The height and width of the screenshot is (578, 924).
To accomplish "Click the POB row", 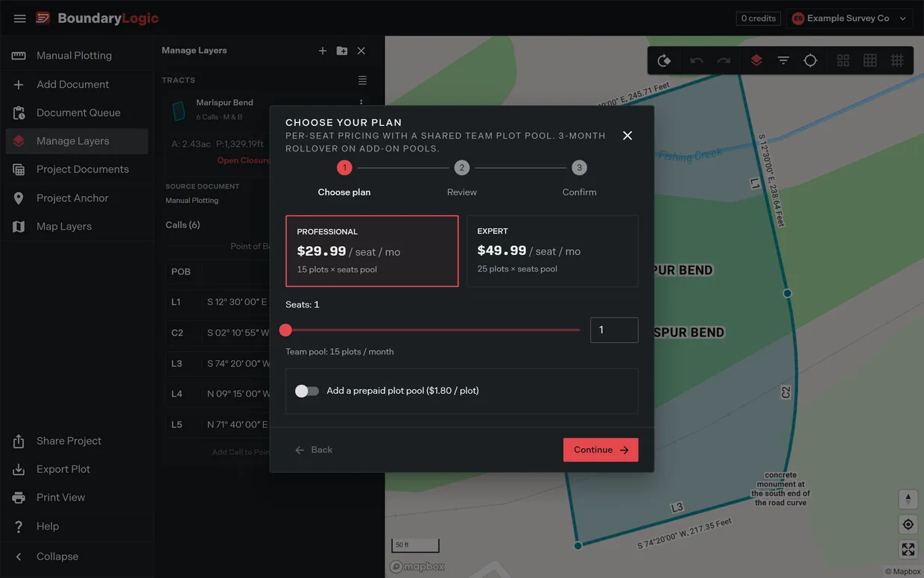I will 218,271.
